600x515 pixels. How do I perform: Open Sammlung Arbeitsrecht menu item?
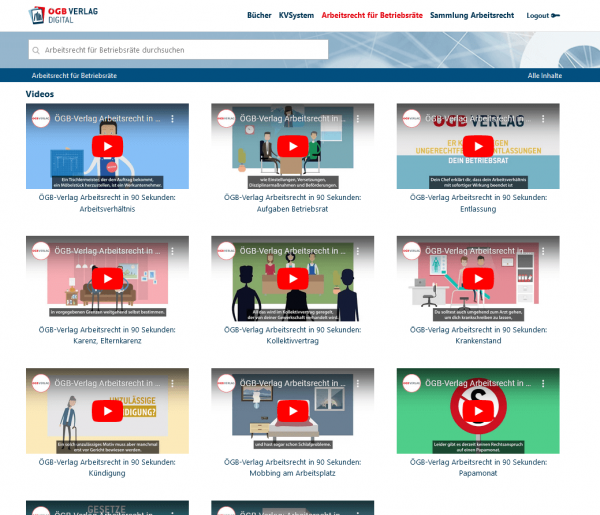click(472, 15)
